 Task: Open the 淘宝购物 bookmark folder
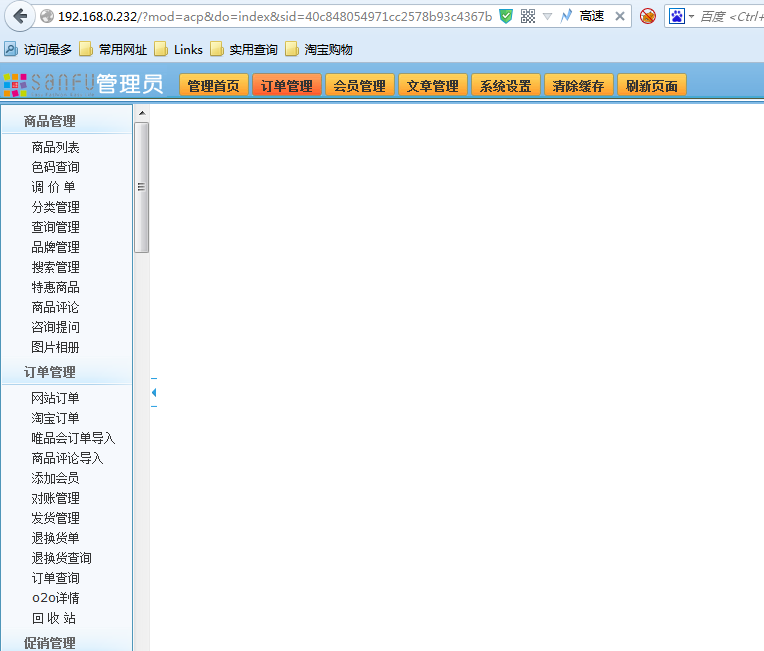pyautogui.click(x=319, y=49)
